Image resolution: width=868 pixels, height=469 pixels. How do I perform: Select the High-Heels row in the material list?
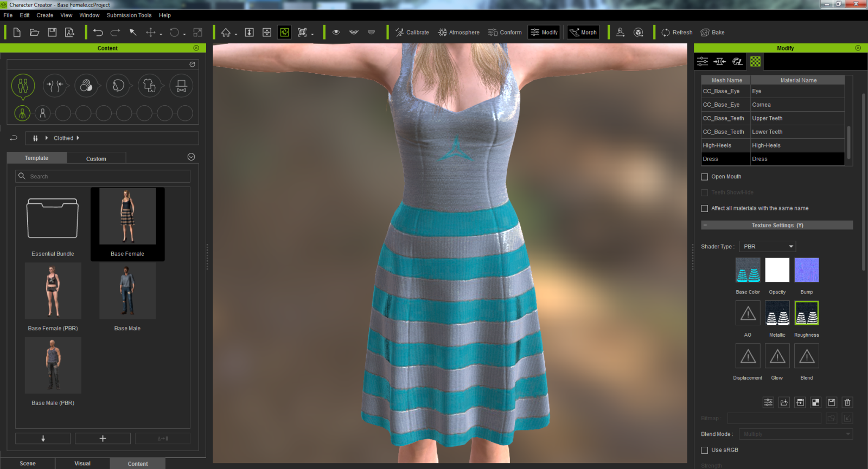773,145
